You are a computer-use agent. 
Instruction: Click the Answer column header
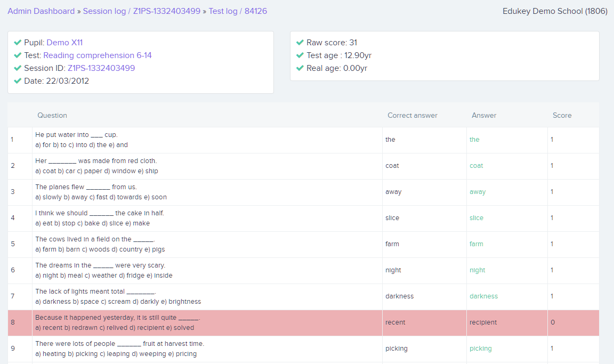(484, 116)
